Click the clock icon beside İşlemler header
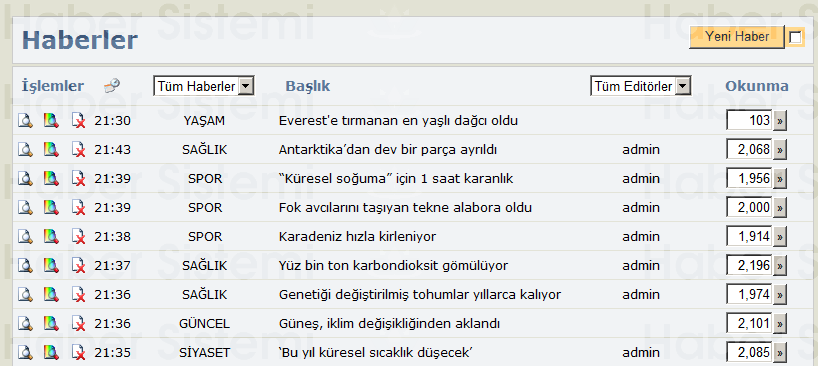818x366 pixels. [112, 86]
